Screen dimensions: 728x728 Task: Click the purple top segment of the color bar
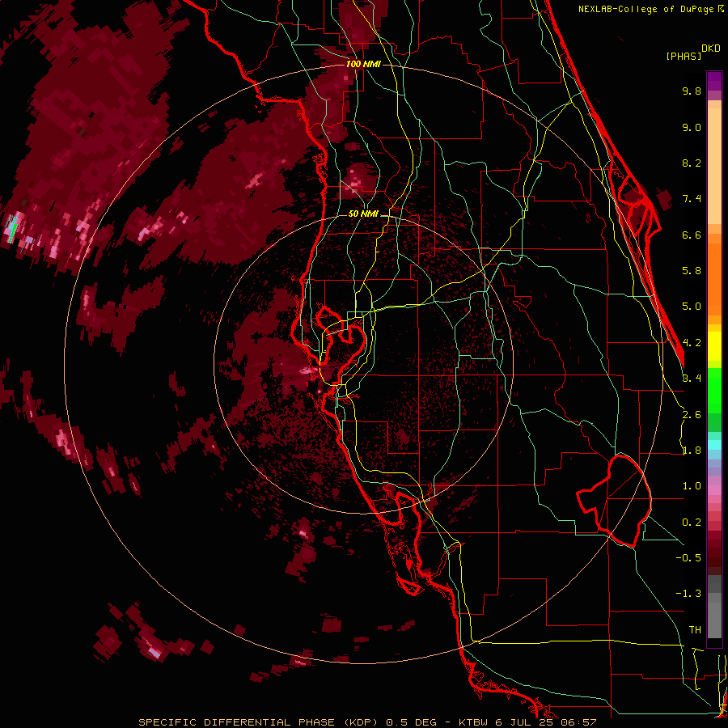tap(714, 81)
